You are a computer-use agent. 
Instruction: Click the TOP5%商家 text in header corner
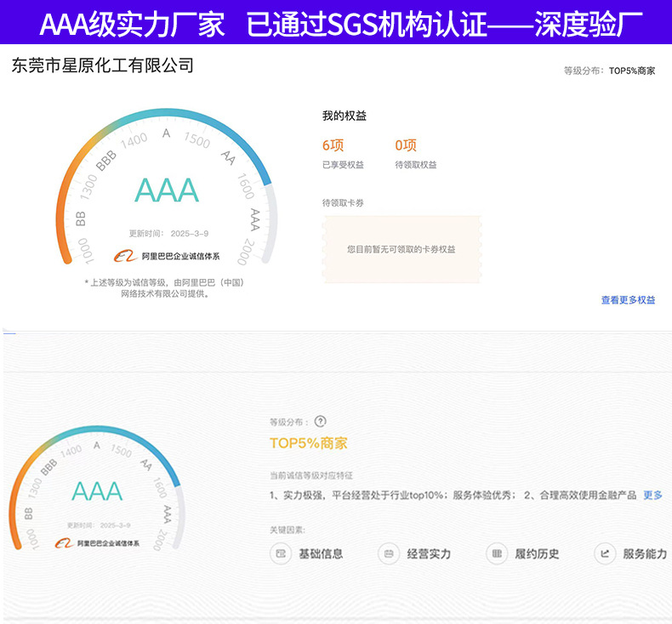(x=632, y=71)
